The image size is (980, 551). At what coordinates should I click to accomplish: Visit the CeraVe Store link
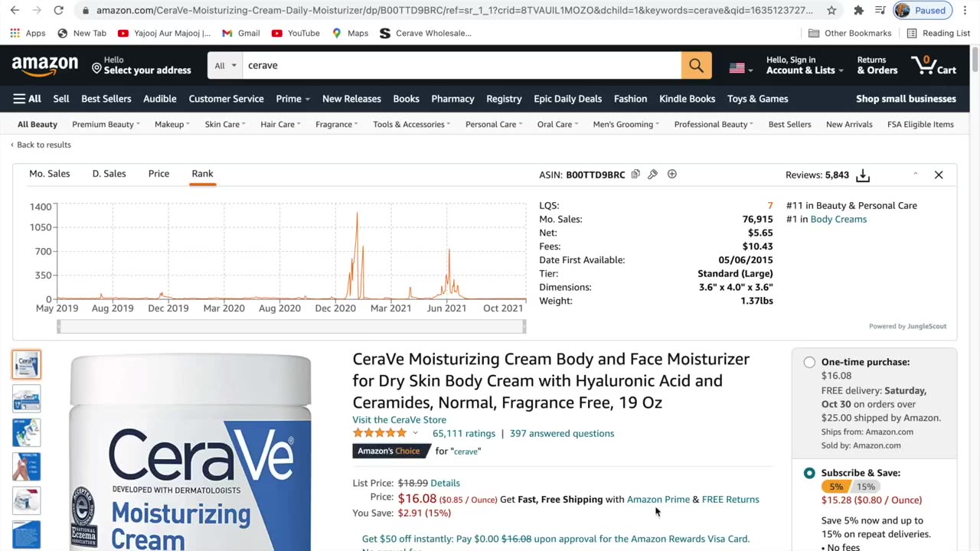pyautogui.click(x=399, y=419)
